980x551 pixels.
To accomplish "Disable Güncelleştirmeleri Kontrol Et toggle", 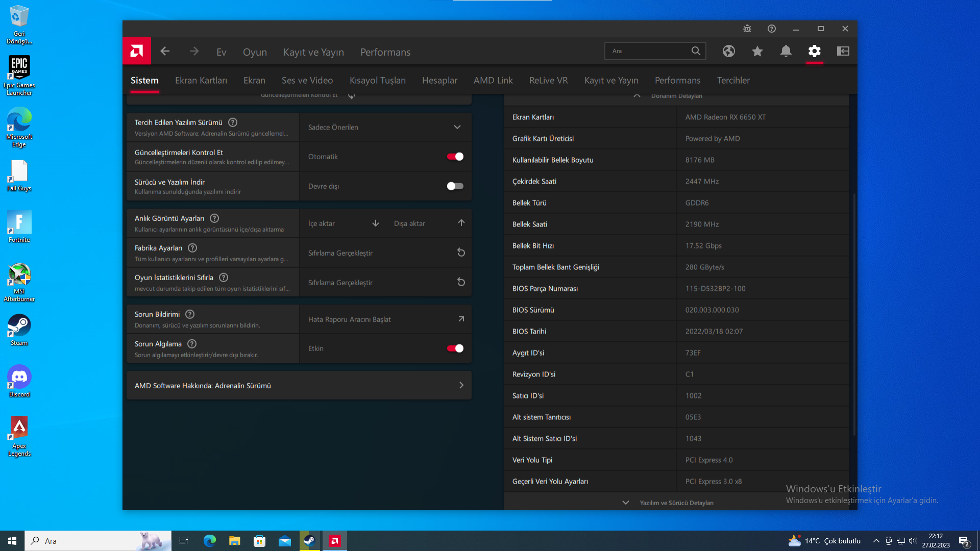I will (x=455, y=157).
